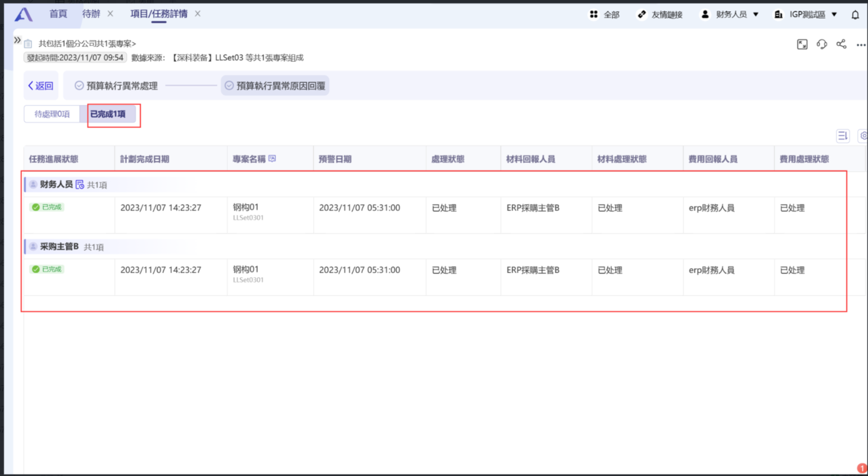The height and width of the screenshot is (476, 868).
Task: Click the 費用回報人員 column header
Action: pyautogui.click(x=713, y=159)
